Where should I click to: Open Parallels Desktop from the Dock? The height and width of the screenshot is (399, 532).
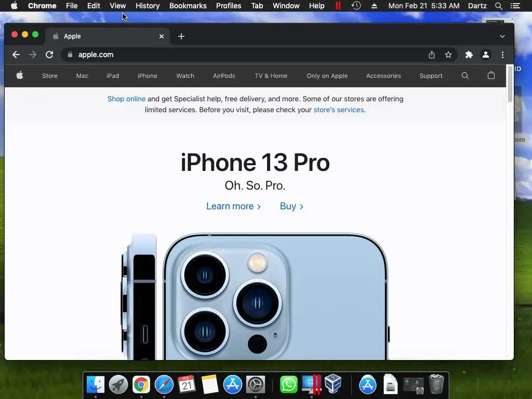[x=311, y=384]
